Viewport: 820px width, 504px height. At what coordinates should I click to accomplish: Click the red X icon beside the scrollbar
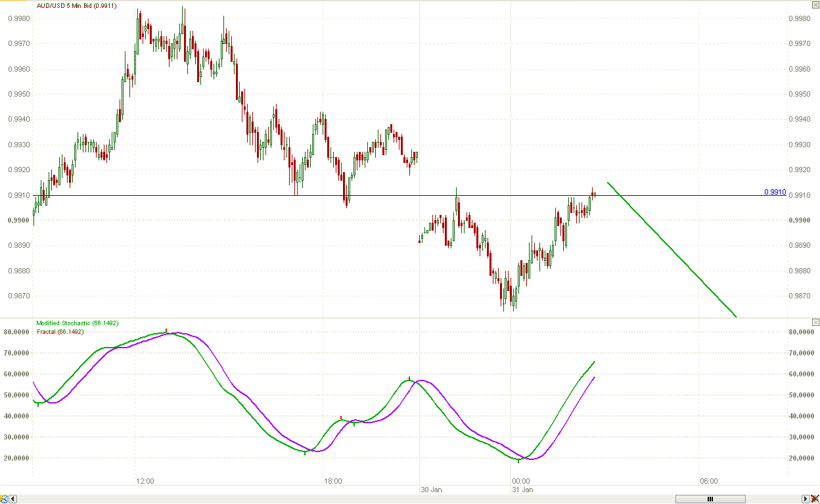point(815,499)
